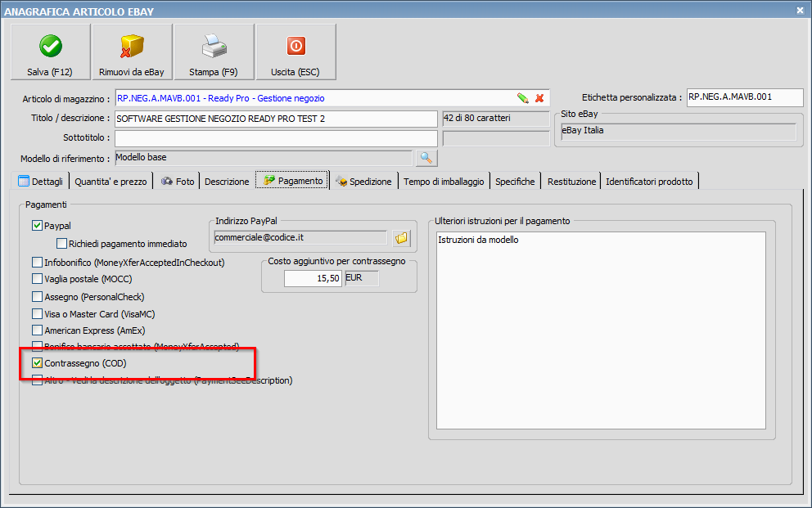The width and height of the screenshot is (812, 508).
Task: Click the Stampa (F9) printer button
Action: coord(214,52)
